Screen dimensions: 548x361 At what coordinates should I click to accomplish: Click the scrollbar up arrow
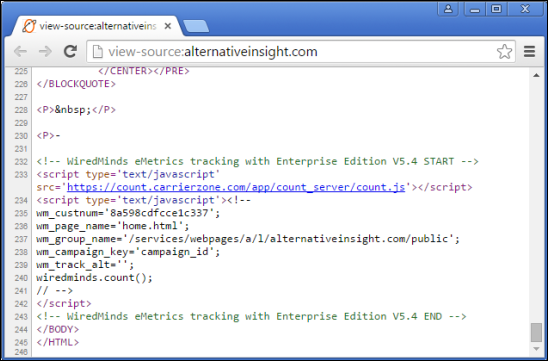click(536, 75)
